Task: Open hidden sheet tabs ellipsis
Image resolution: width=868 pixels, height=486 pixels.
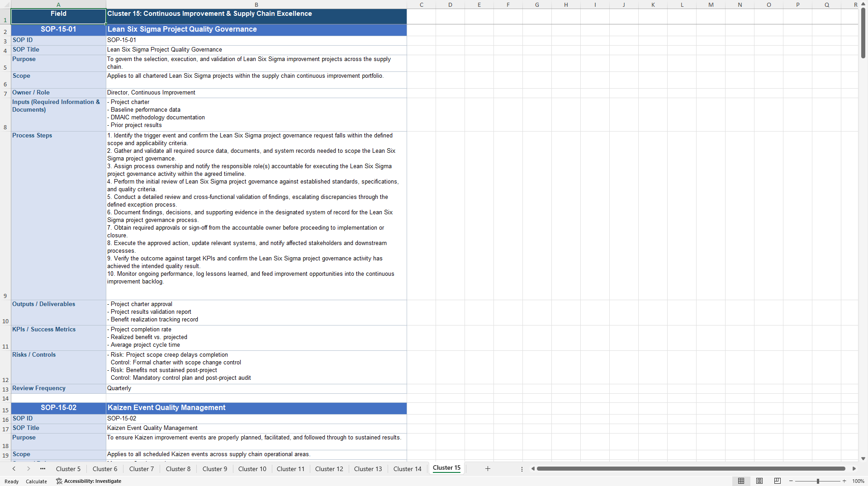Action: (x=43, y=469)
